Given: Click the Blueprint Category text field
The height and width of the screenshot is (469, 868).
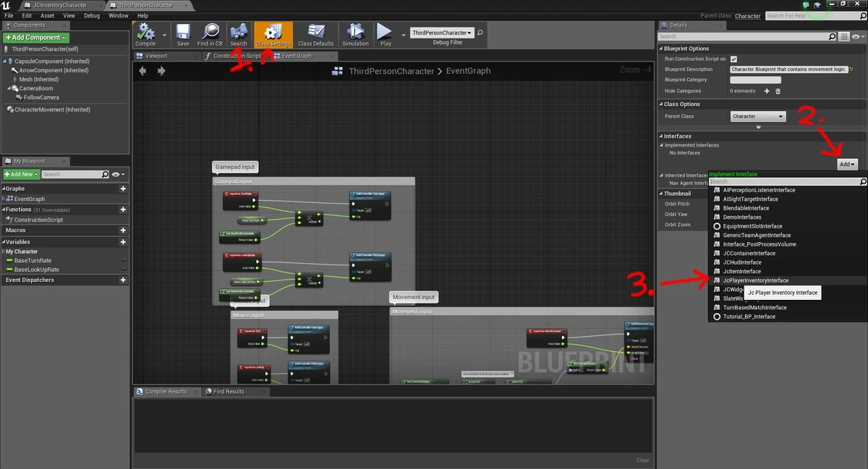Looking at the screenshot, I should coord(755,80).
